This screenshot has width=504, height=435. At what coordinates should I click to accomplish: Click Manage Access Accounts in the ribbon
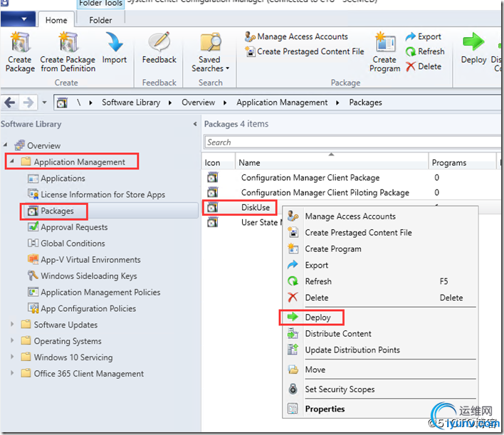[296, 36]
